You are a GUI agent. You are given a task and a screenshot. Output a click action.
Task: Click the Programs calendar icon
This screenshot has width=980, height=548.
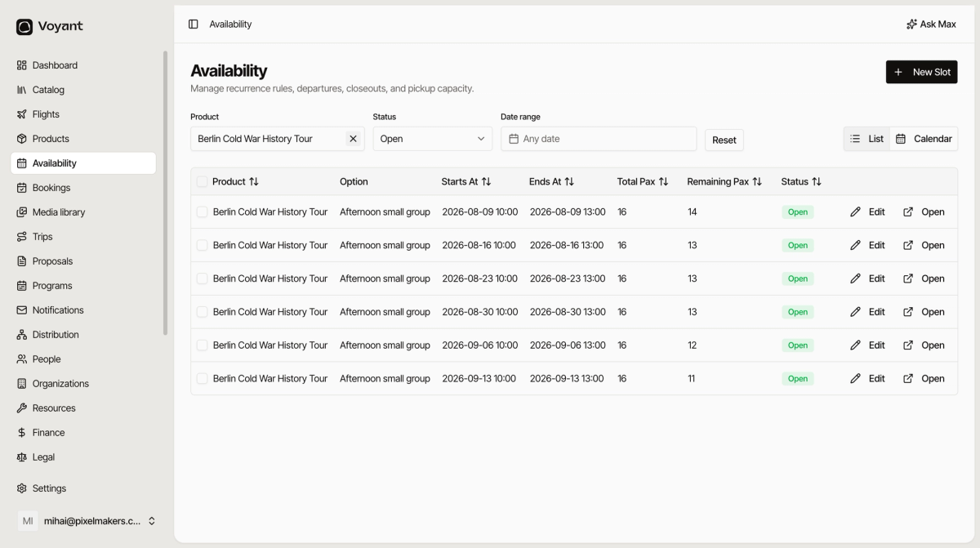pos(22,286)
